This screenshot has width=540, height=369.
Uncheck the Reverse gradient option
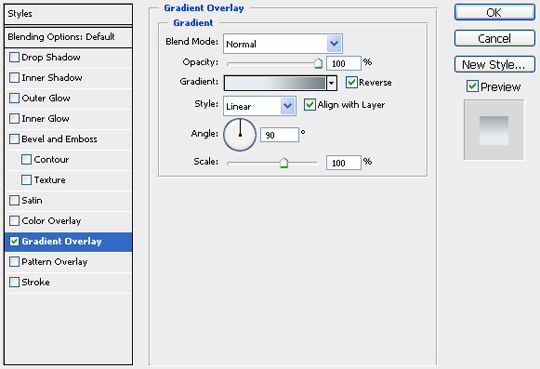[351, 82]
